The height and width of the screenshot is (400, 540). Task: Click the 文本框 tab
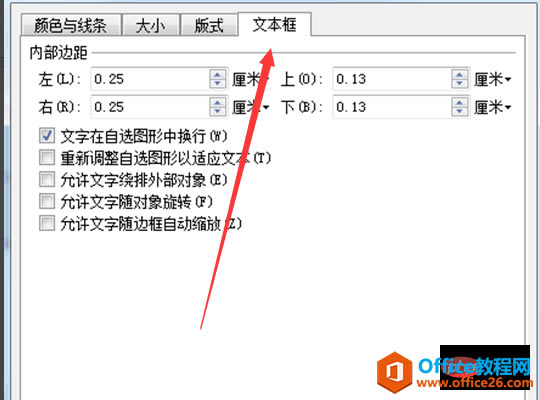(274, 24)
